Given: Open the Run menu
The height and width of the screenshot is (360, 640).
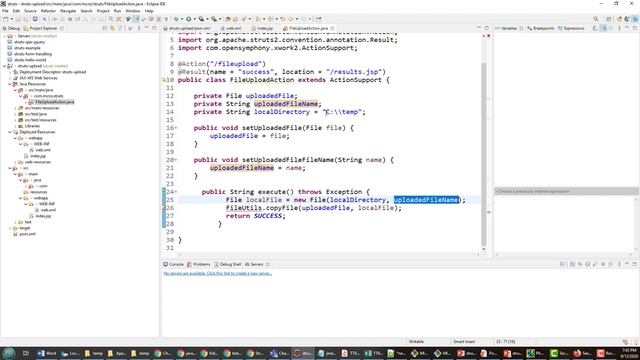Looking at the screenshot, I should [118, 11].
